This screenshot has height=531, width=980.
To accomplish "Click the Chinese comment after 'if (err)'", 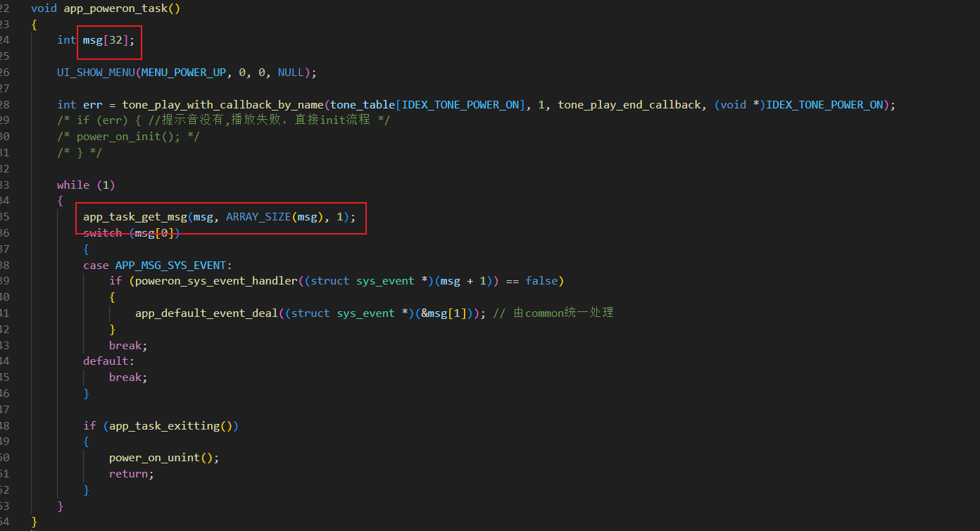I will tap(269, 120).
